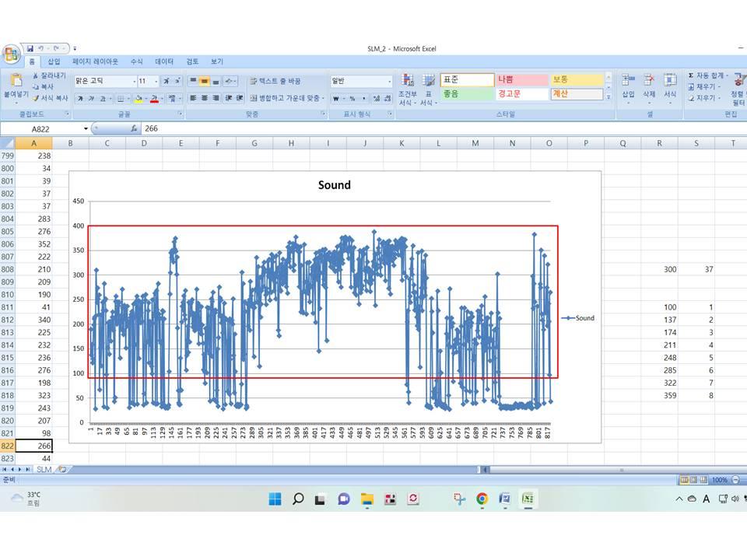The height and width of the screenshot is (560, 747).
Task: Increase decimal places
Action: pos(377,99)
